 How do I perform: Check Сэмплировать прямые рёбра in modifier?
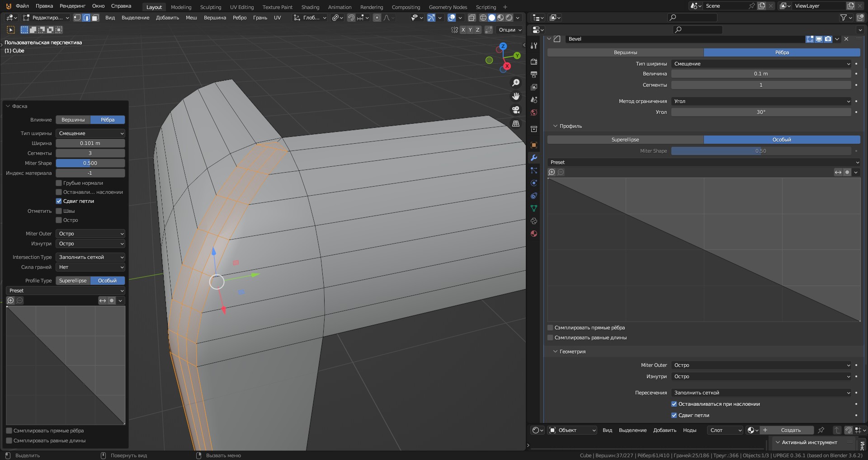point(550,328)
